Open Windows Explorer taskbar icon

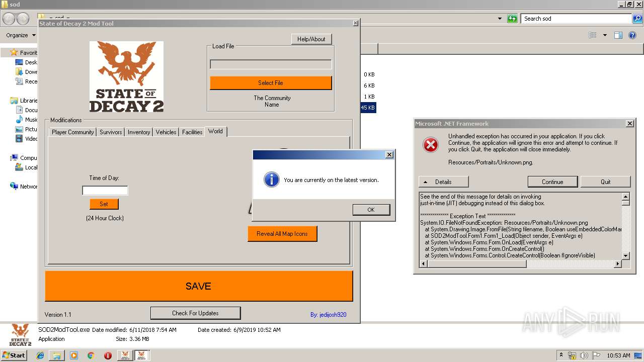pyautogui.click(x=57, y=355)
